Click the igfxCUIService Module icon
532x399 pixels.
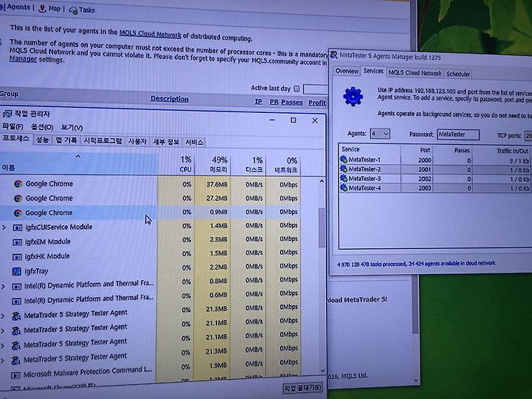(x=17, y=228)
